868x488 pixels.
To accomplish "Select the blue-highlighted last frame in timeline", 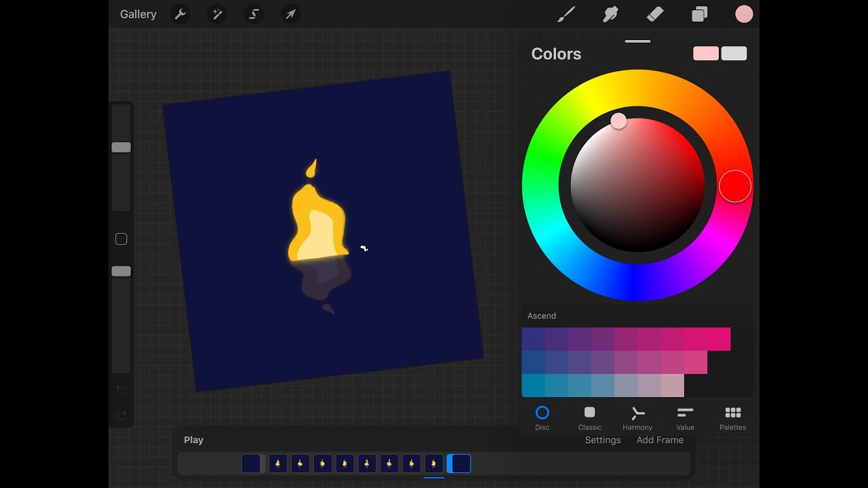I will [x=459, y=464].
